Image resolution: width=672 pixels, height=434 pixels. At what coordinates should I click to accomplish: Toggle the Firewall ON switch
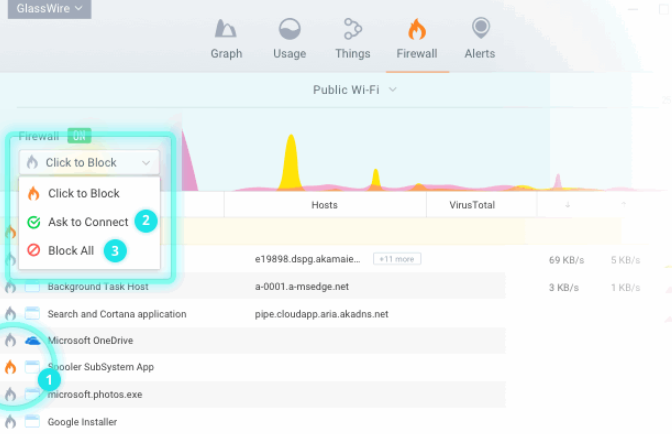coord(79,136)
